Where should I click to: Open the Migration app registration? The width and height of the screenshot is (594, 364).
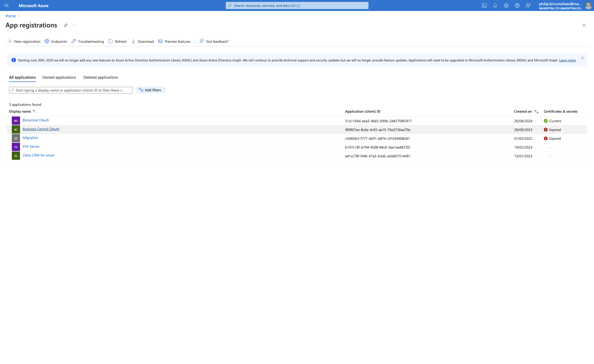coord(30,138)
